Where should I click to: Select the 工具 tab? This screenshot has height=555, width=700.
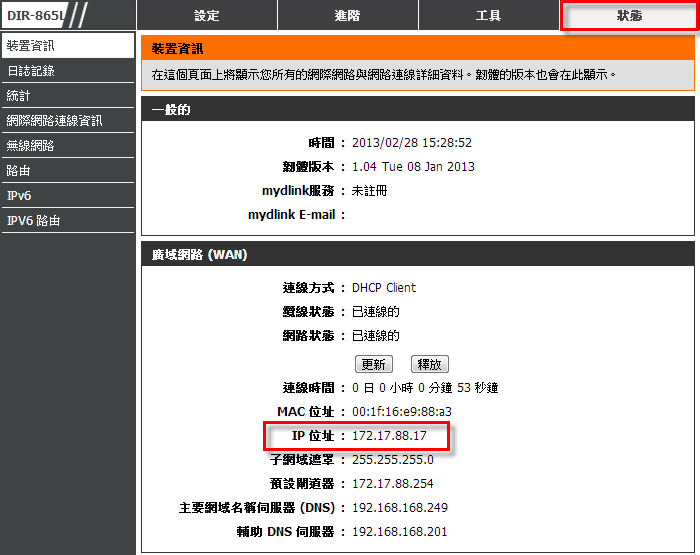point(489,16)
